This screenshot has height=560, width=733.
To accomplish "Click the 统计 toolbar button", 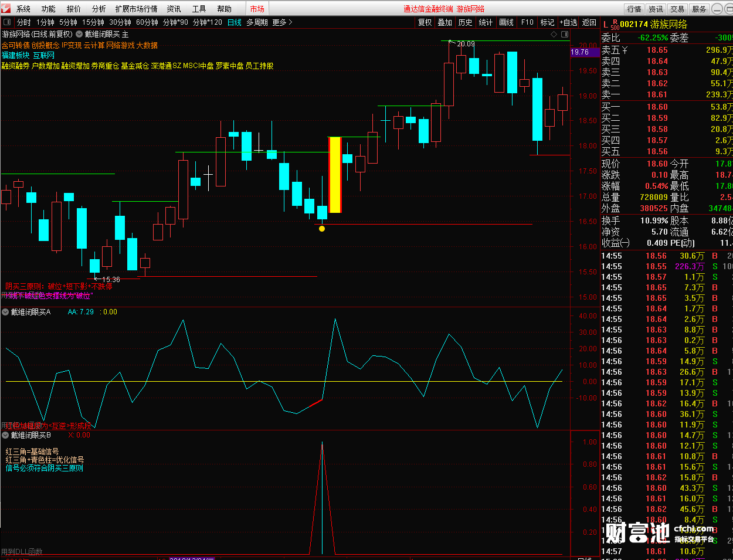I will [x=486, y=22].
